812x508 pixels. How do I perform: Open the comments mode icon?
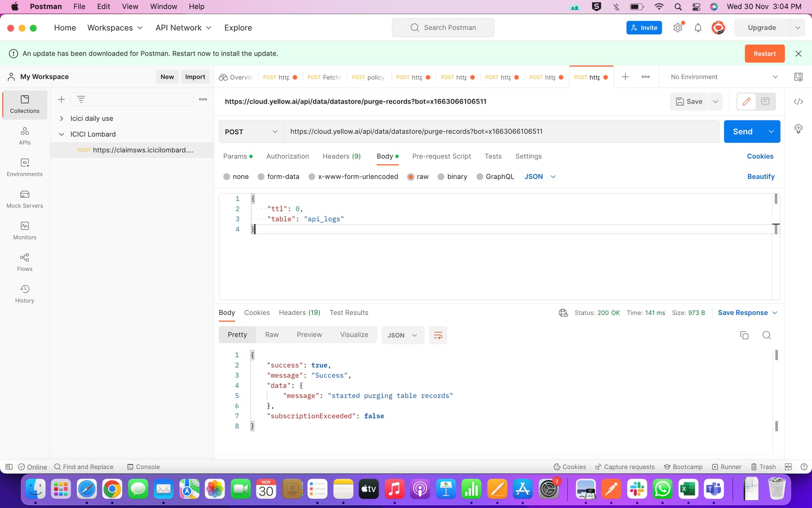click(765, 102)
